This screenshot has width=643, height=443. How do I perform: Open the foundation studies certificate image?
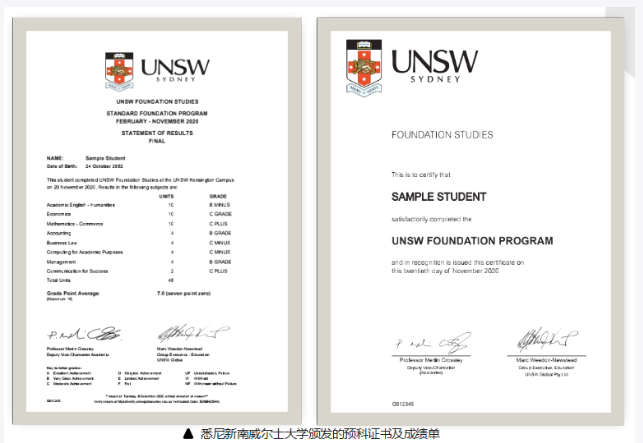pyautogui.click(x=470, y=222)
